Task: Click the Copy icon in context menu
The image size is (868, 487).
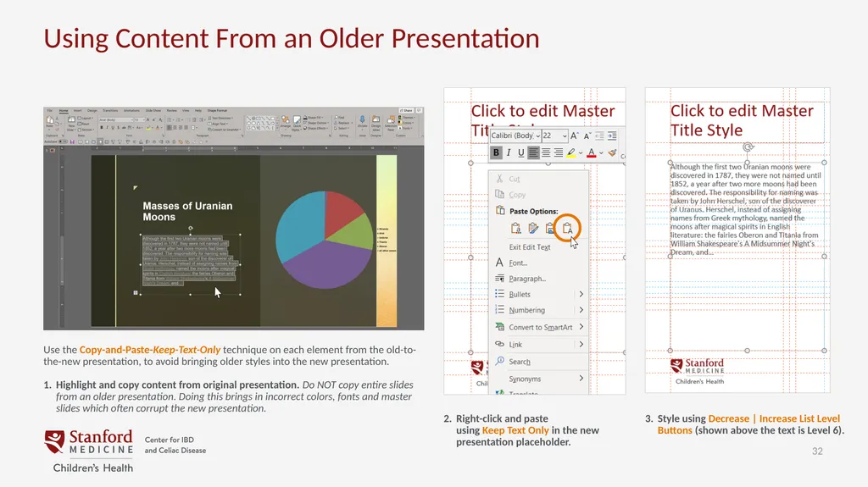Action: click(x=500, y=194)
